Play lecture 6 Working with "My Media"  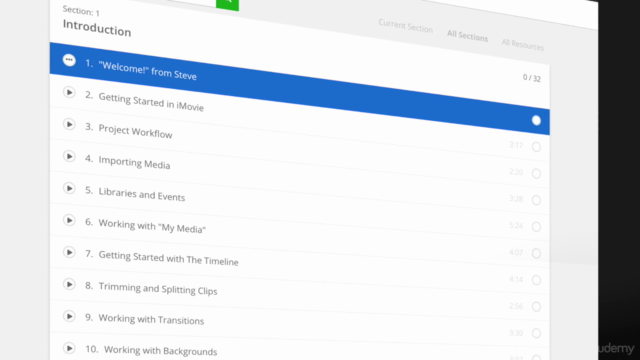click(69, 220)
